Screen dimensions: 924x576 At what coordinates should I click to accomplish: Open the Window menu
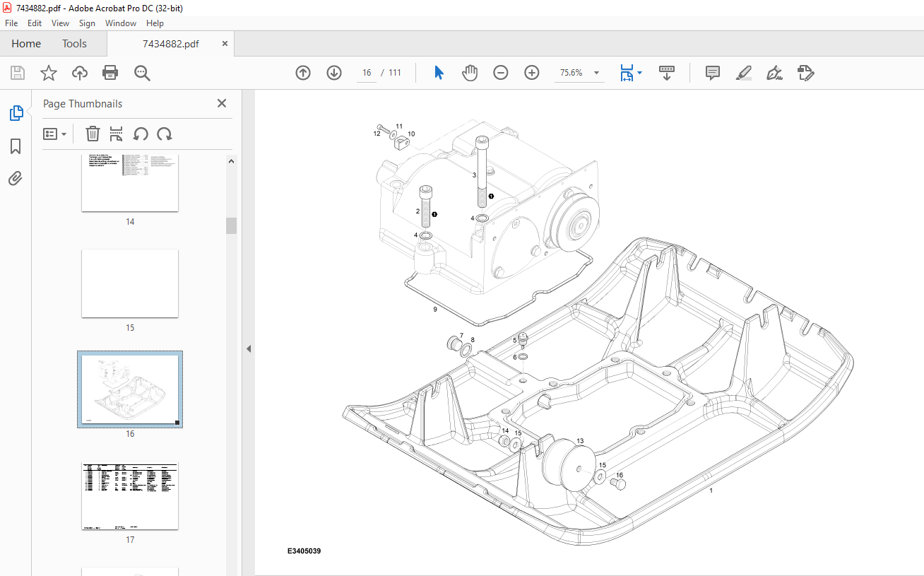[121, 23]
